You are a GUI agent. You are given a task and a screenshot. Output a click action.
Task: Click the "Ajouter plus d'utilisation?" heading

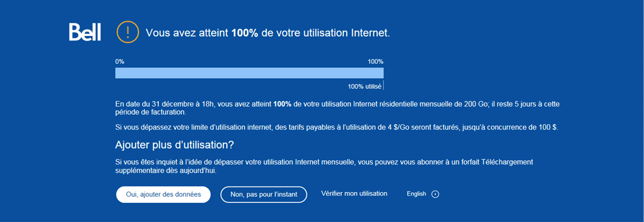pyautogui.click(x=175, y=144)
